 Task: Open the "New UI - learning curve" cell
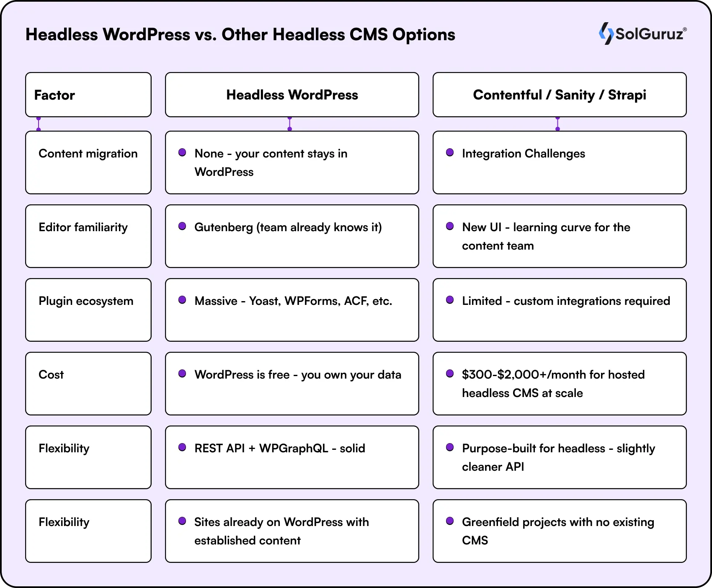click(x=559, y=236)
